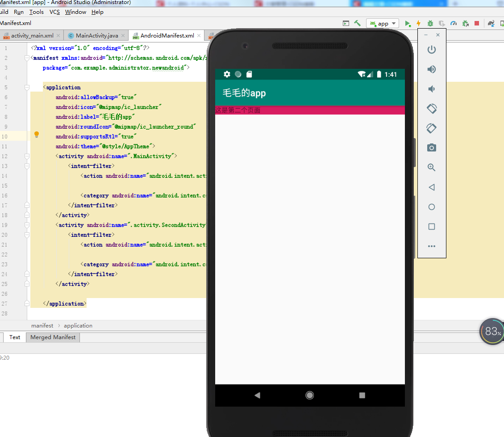
Task: Click 'manifest' in the breadcrumb bar
Action: [42, 326]
